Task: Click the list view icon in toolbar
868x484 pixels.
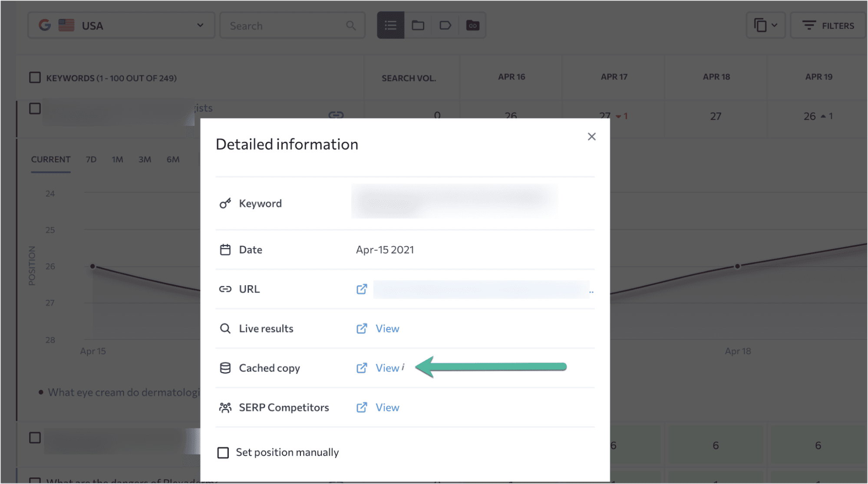Action: tap(390, 26)
